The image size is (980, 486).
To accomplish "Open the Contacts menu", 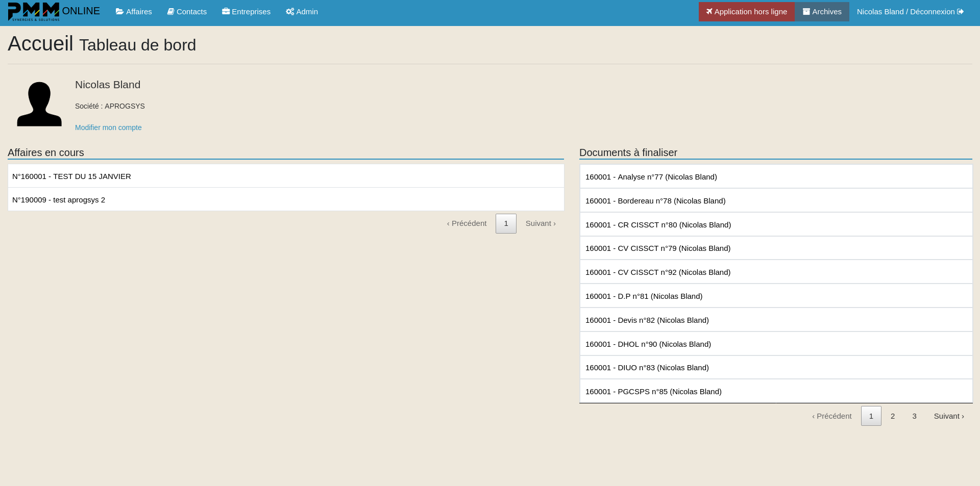I will point(187,12).
